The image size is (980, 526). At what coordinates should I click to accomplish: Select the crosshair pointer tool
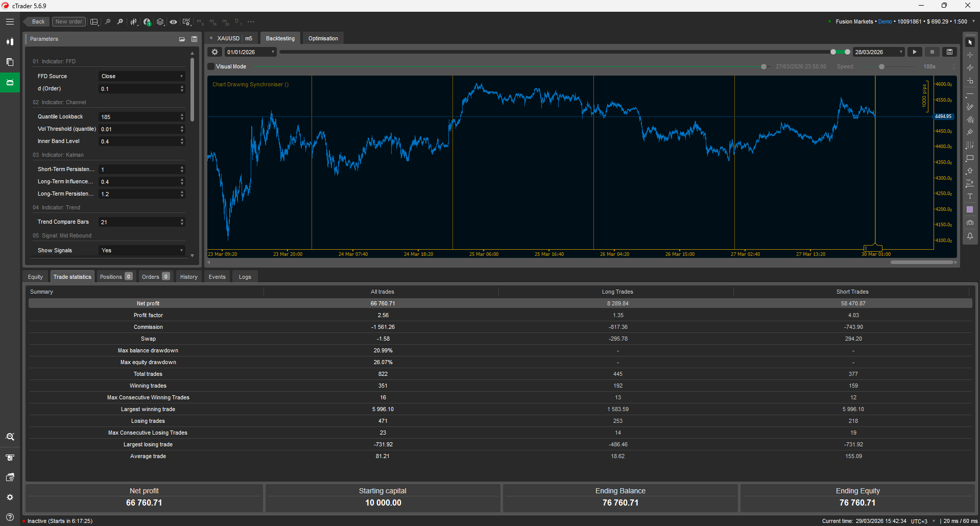[970, 55]
